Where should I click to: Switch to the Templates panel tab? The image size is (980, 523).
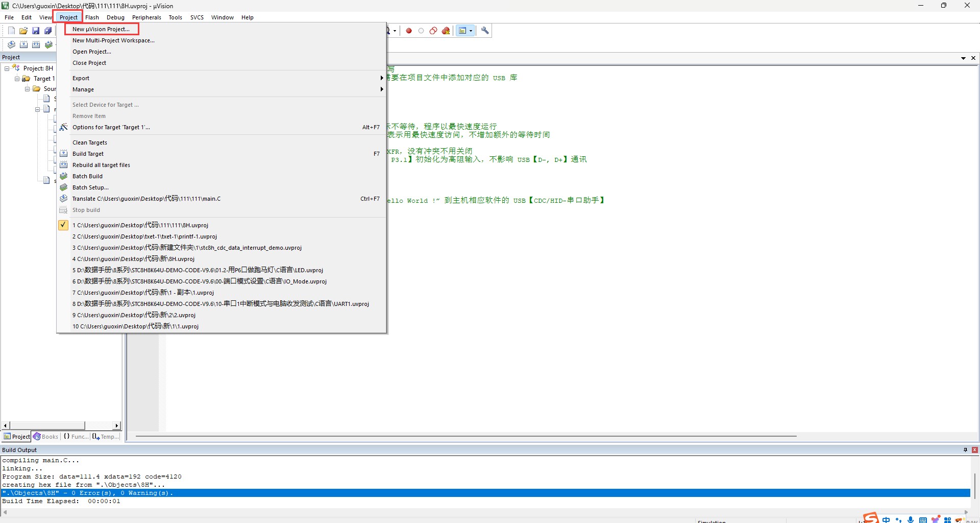pos(106,437)
